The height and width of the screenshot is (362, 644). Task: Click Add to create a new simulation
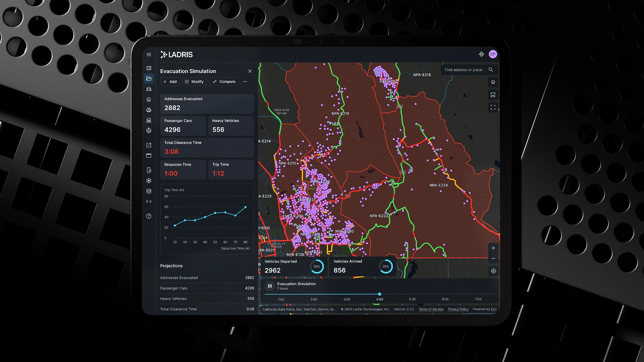pos(170,82)
